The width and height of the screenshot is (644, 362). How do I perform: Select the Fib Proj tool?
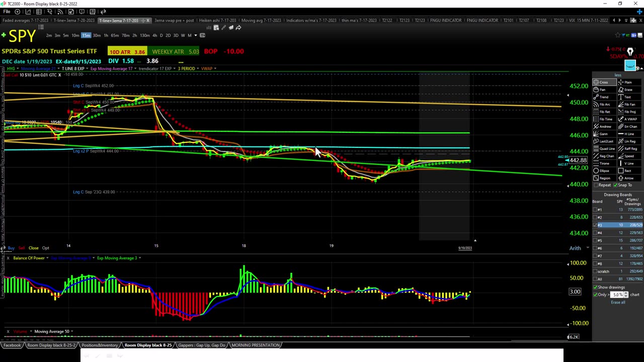629,112
